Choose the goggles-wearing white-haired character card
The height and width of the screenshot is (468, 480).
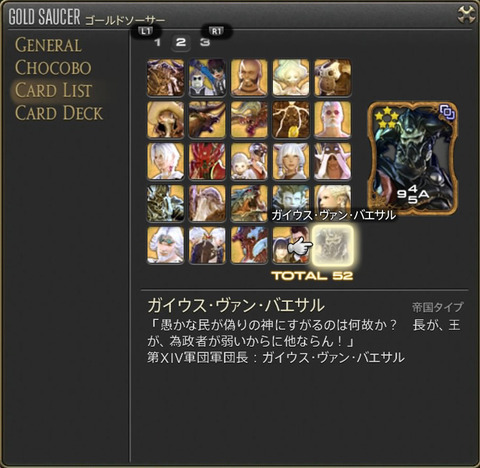click(165, 245)
